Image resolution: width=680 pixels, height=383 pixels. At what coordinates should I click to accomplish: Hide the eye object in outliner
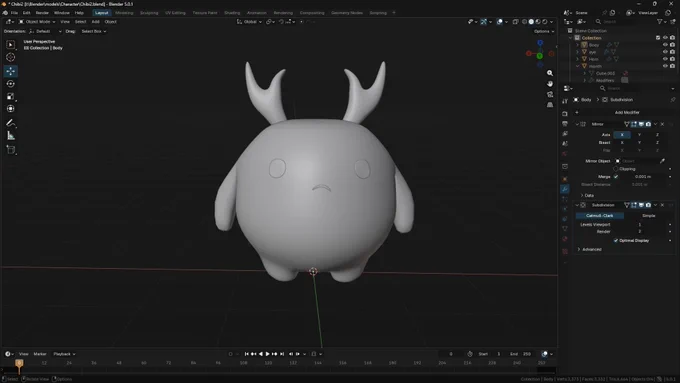(665, 52)
